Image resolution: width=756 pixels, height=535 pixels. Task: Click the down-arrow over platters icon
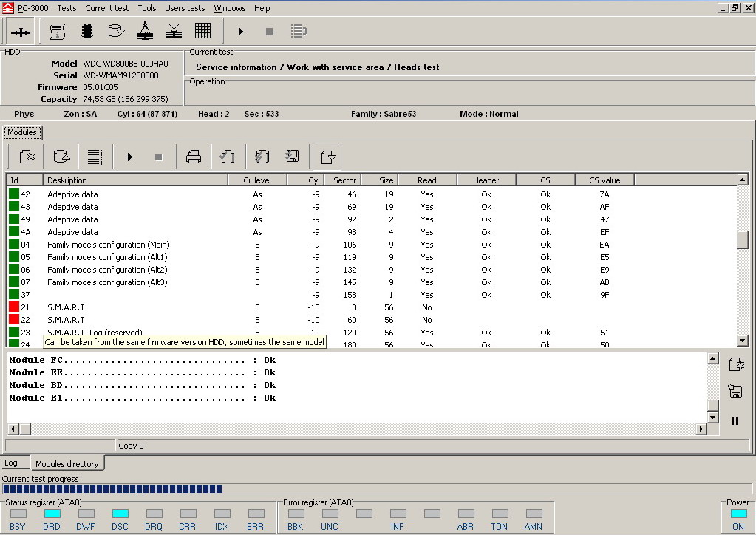pos(174,32)
